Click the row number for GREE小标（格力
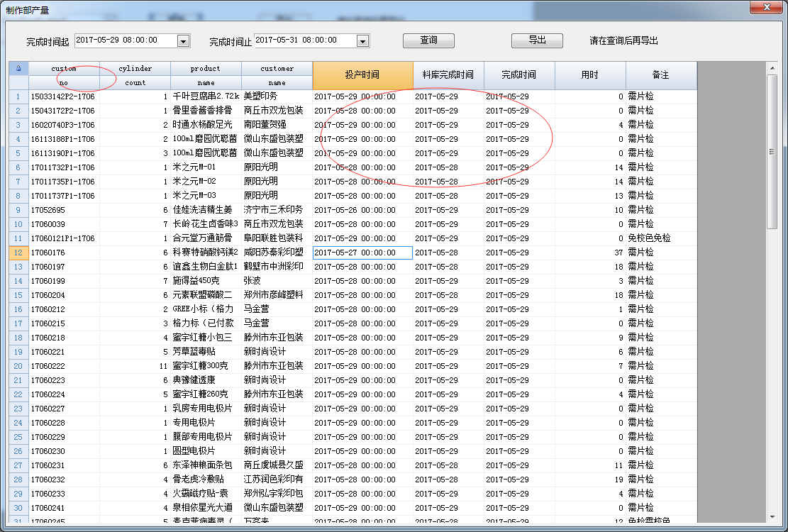The width and height of the screenshot is (788, 532). 17,309
